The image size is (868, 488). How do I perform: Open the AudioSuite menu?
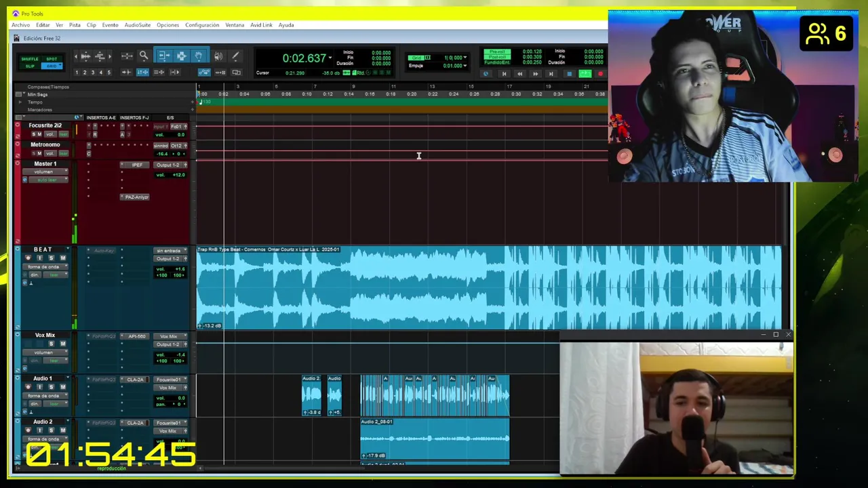coord(137,25)
